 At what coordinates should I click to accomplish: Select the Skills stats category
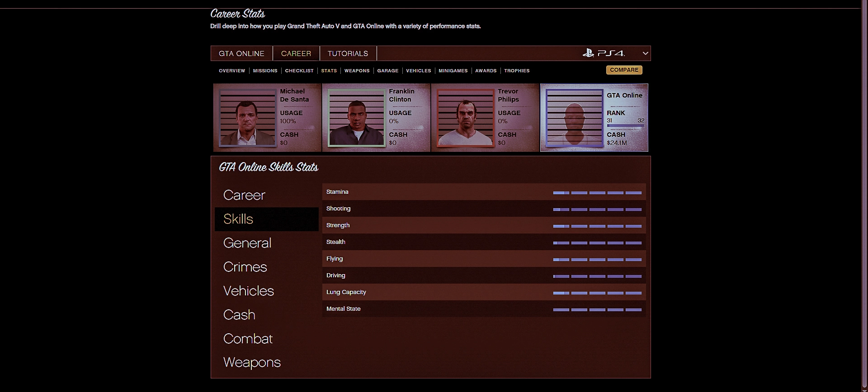click(267, 219)
